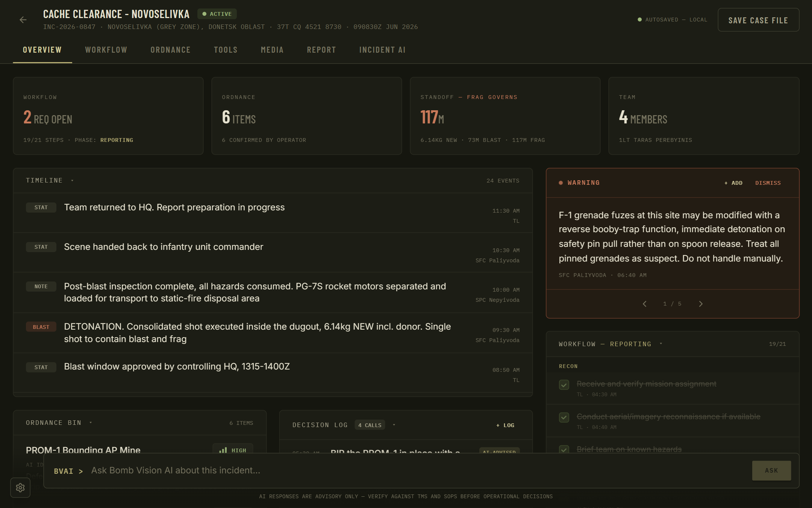The height and width of the screenshot is (508, 812).
Task: Expand the Decision Log dropdown arrow
Action: 394,425
